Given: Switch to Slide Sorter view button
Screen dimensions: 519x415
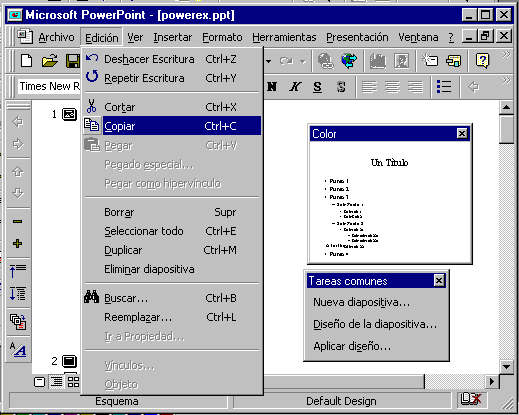Looking at the screenshot, I should 73,382.
